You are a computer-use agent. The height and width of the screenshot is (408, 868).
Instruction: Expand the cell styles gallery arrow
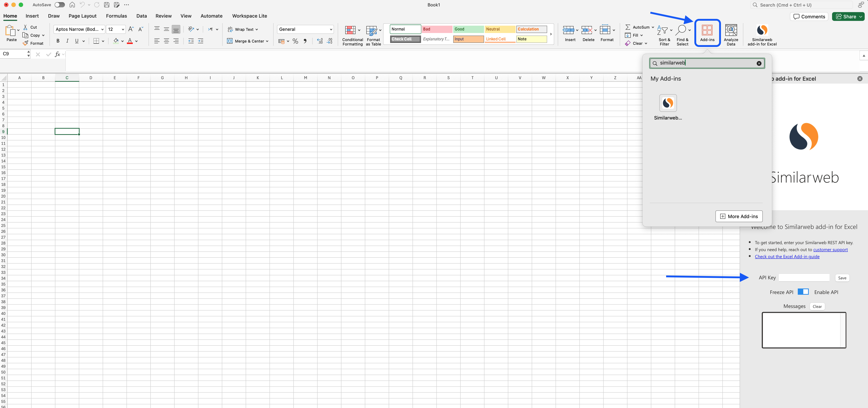pos(551,34)
